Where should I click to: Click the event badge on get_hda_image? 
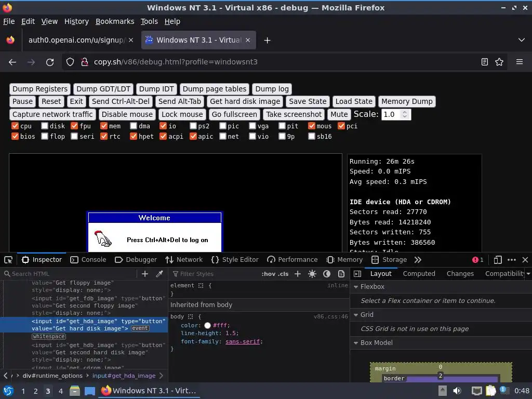140,328
